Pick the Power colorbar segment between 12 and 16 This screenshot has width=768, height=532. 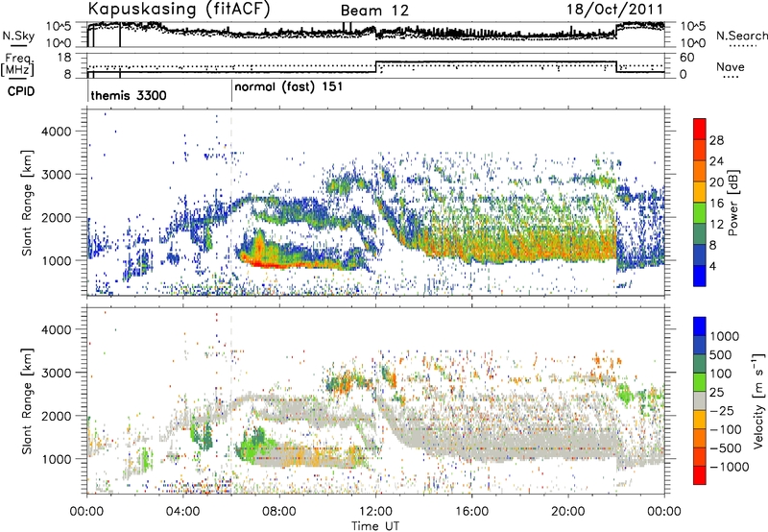[x=700, y=213]
